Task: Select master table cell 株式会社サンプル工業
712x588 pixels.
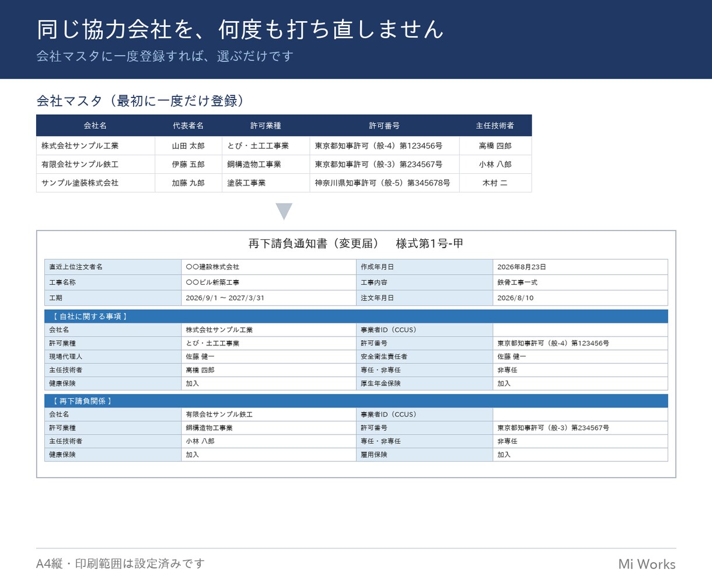Action: coord(96,146)
